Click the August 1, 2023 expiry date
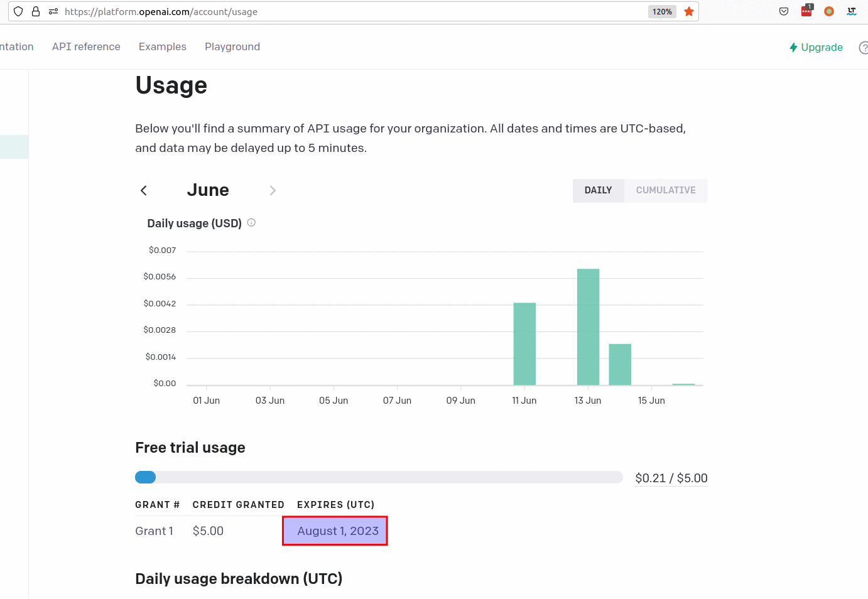868x599 pixels. click(x=338, y=531)
